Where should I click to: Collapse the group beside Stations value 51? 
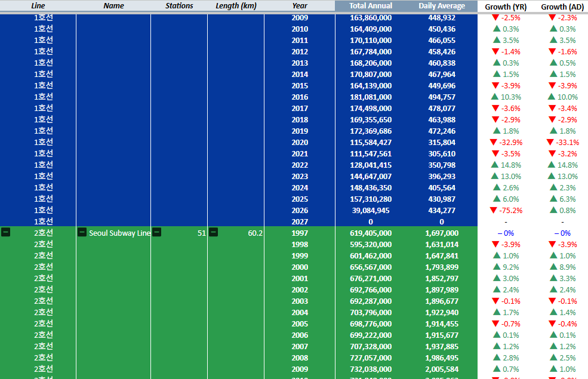click(157, 232)
